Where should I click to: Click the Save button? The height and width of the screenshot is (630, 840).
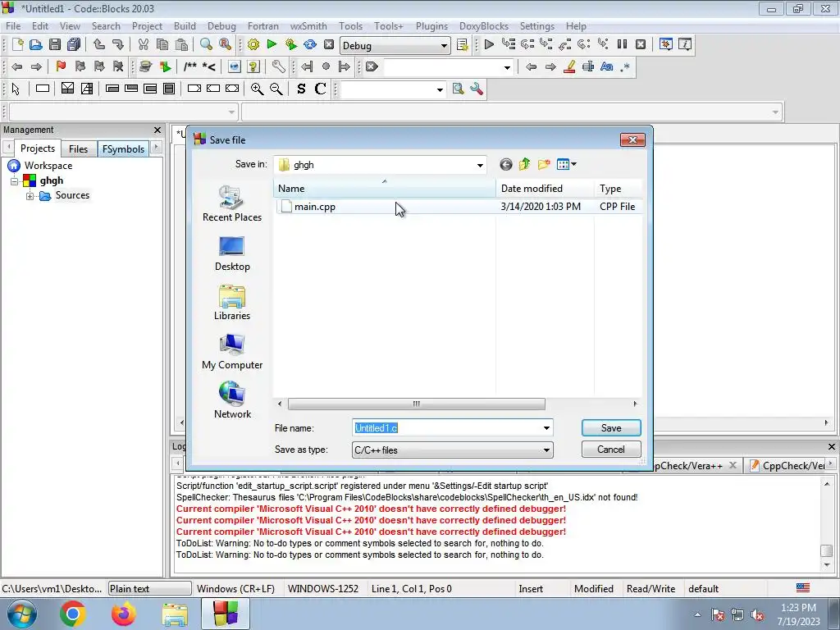pyautogui.click(x=610, y=428)
